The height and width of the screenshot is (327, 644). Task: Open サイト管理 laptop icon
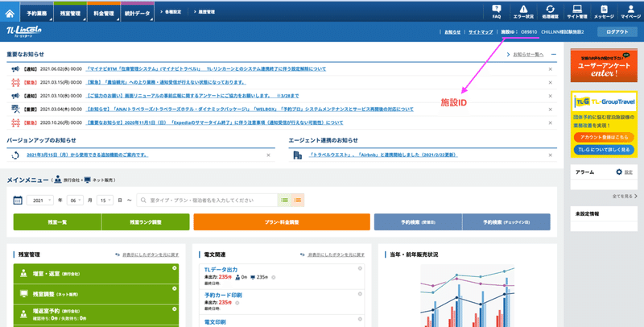tap(576, 10)
